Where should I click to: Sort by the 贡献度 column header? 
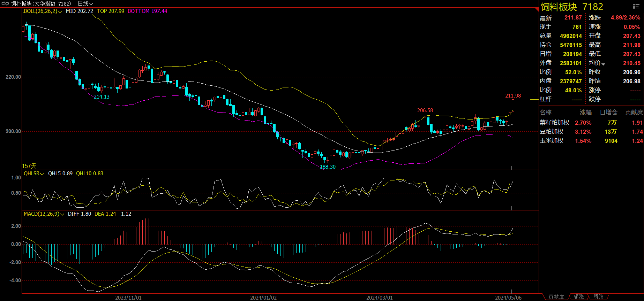click(x=634, y=112)
